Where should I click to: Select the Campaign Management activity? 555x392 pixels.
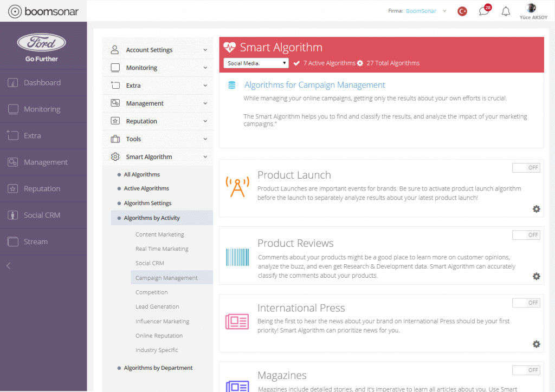tap(172, 278)
